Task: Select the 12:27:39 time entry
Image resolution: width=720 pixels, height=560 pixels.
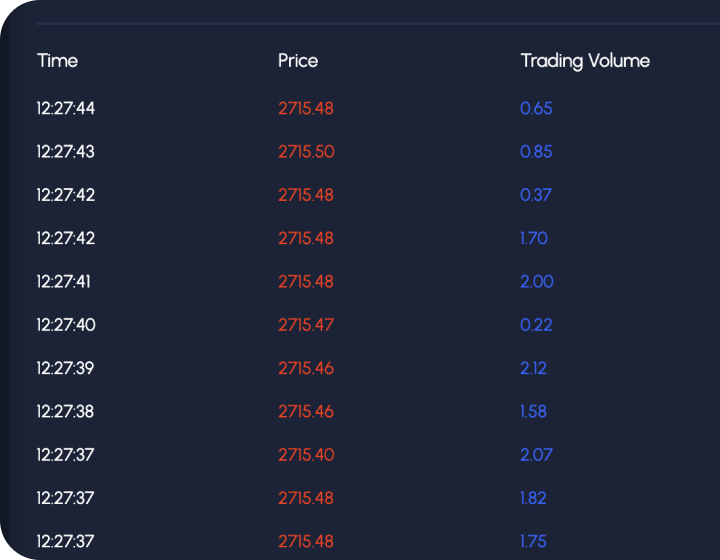Action: (x=65, y=368)
